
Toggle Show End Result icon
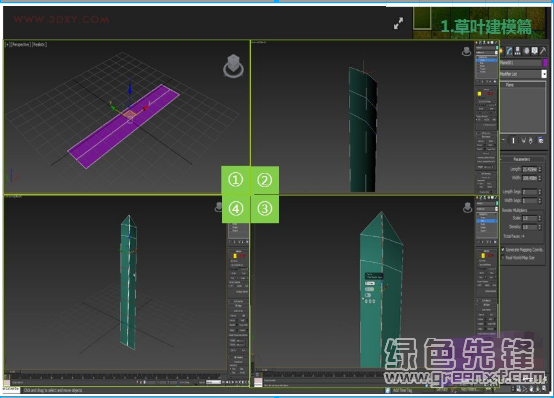point(513,140)
